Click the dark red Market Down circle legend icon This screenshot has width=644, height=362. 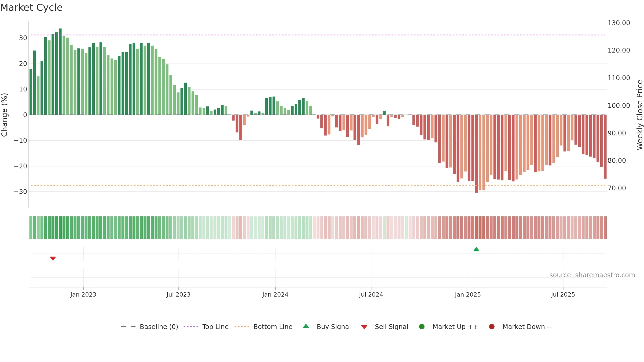click(x=492, y=327)
